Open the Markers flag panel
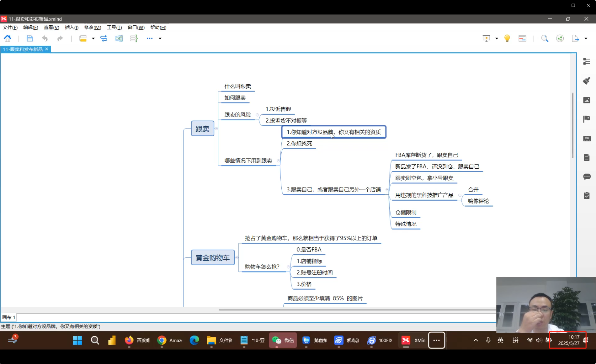This screenshot has width=596, height=364. pyautogui.click(x=586, y=119)
